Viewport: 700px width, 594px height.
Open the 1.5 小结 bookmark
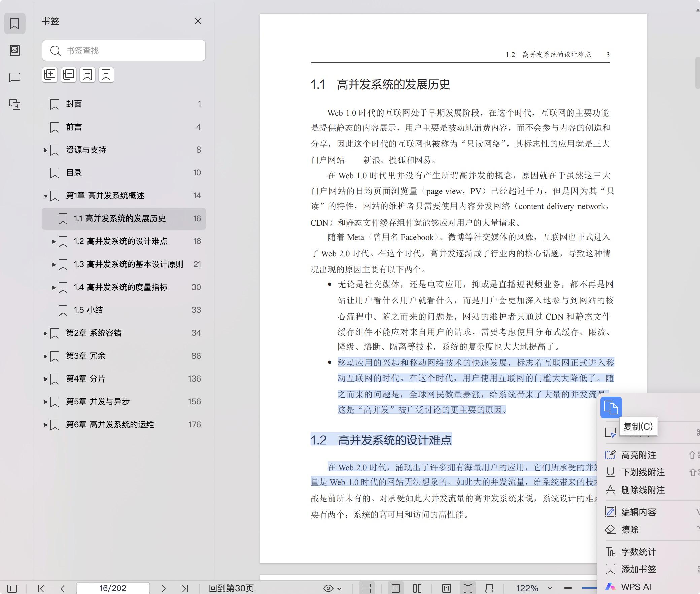88,310
